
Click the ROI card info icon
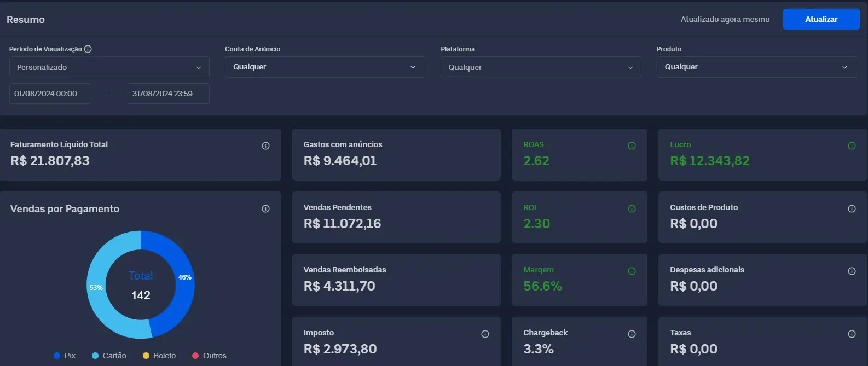632,209
